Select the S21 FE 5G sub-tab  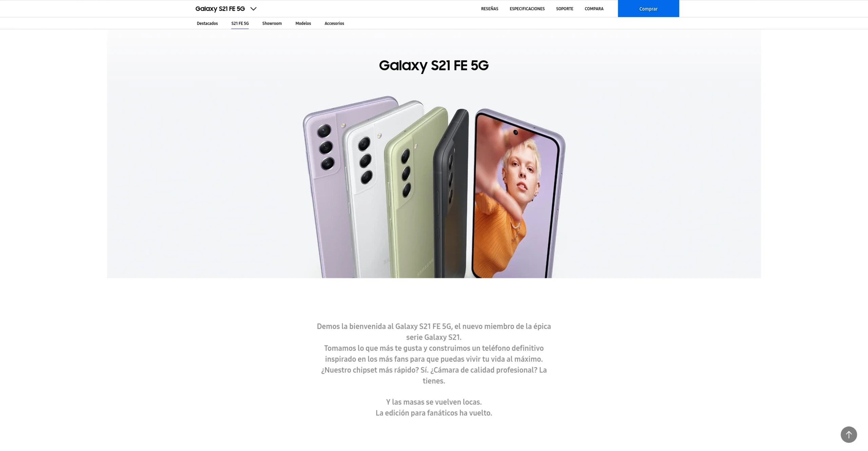point(240,23)
